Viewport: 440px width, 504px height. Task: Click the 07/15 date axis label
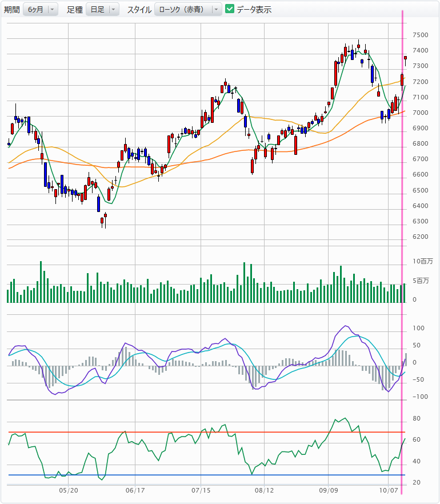pyautogui.click(x=201, y=490)
